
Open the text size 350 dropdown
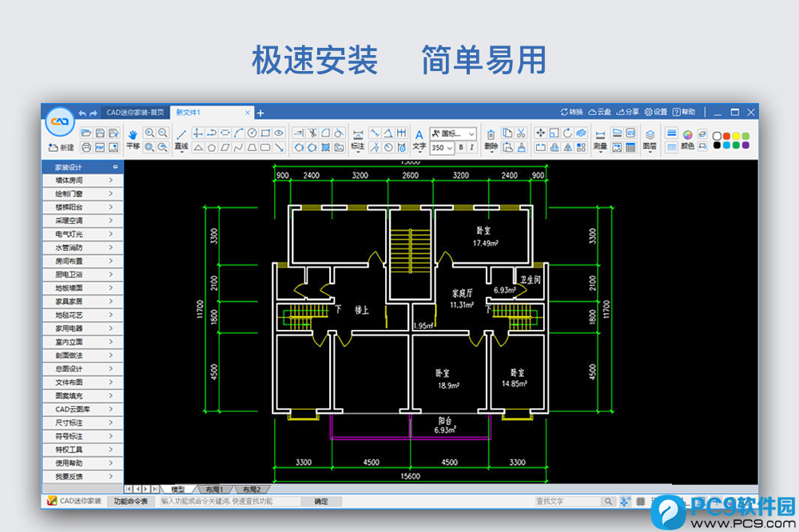pos(442,148)
